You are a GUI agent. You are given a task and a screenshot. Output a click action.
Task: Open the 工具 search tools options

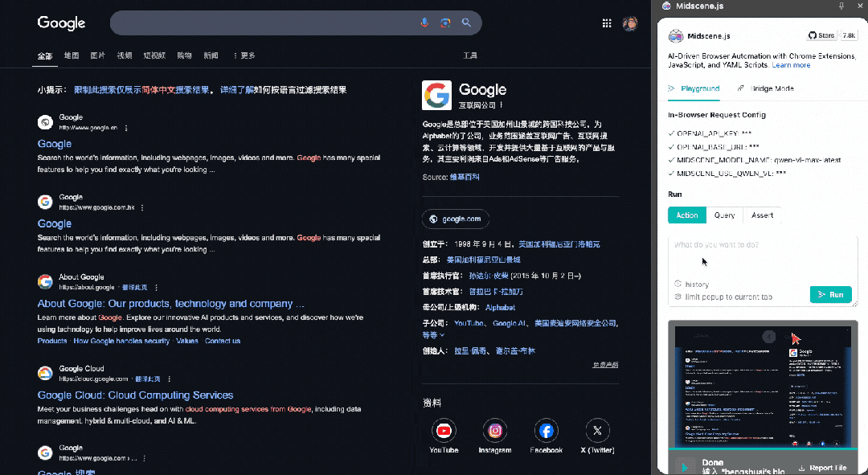pyautogui.click(x=470, y=55)
